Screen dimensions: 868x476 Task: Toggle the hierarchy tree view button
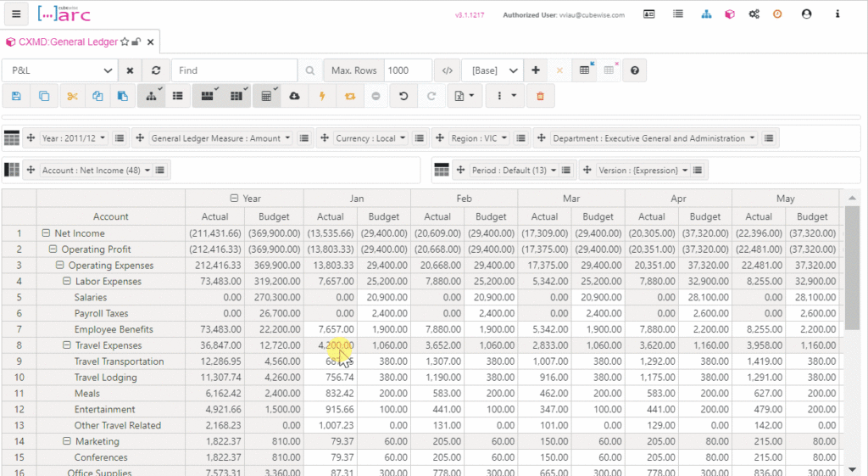tap(151, 96)
